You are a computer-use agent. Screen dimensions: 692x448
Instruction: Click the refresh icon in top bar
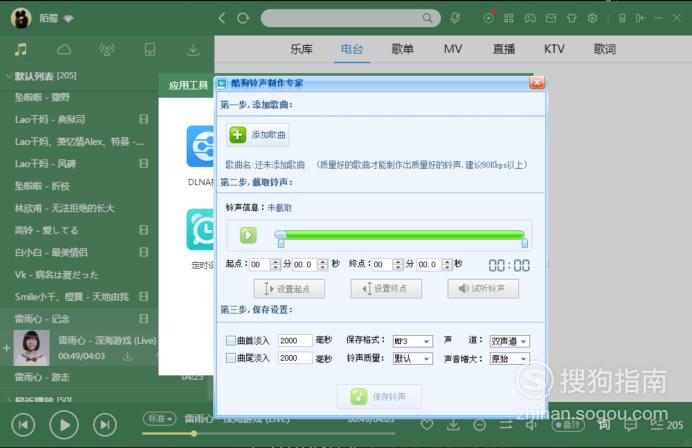pyautogui.click(x=243, y=18)
